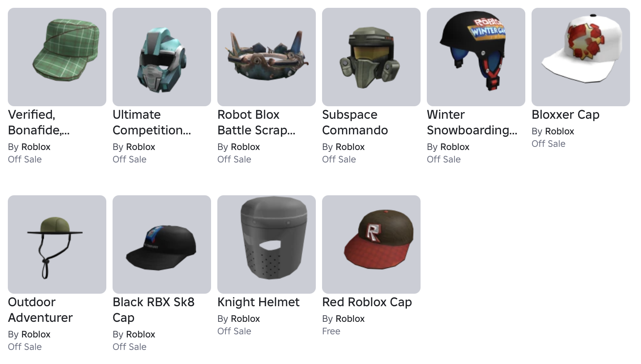Click the Robot Blox Battle Scrap crown image
This screenshot has height=364, width=641.
[x=267, y=57]
